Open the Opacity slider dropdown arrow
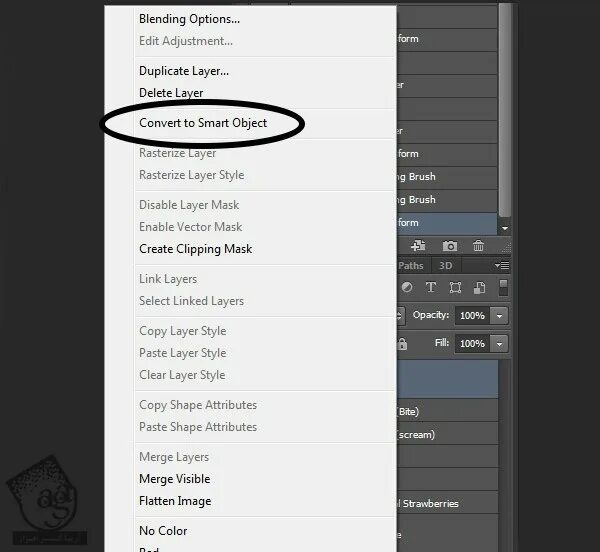600x552 pixels. (499, 316)
